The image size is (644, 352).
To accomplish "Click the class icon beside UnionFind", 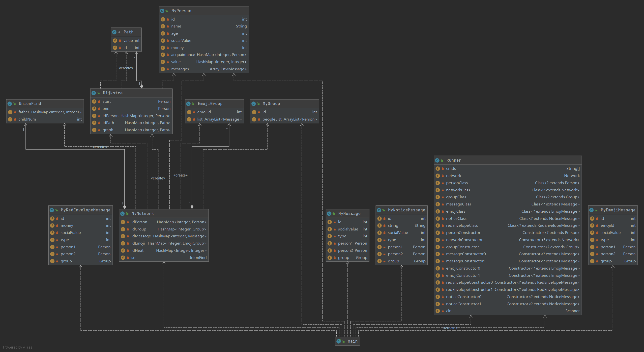I will pyautogui.click(x=9, y=104).
